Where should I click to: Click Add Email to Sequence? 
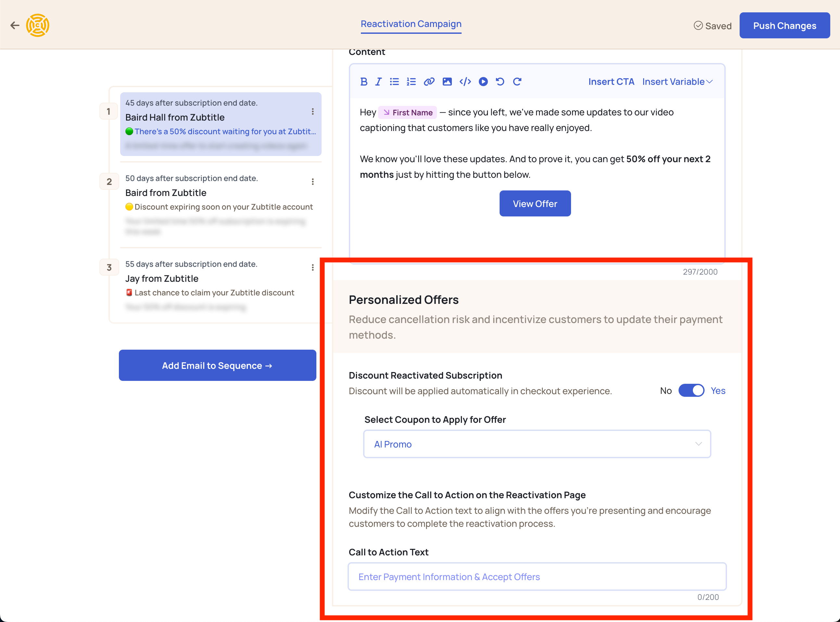pos(217,365)
